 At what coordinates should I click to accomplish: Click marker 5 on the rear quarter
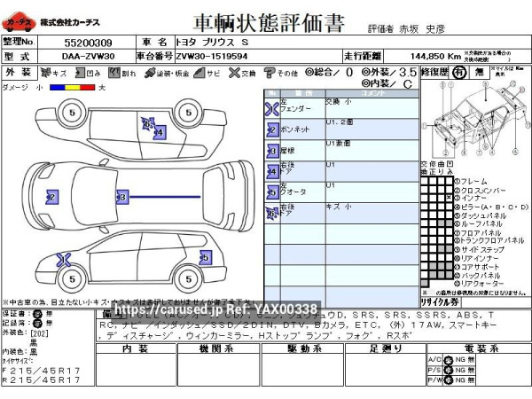[204, 257]
